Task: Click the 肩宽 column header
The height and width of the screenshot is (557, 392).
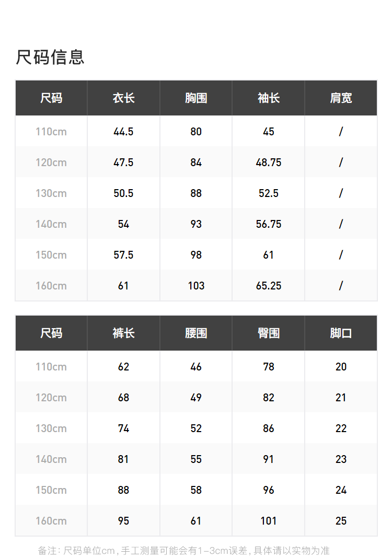Action: click(x=341, y=98)
